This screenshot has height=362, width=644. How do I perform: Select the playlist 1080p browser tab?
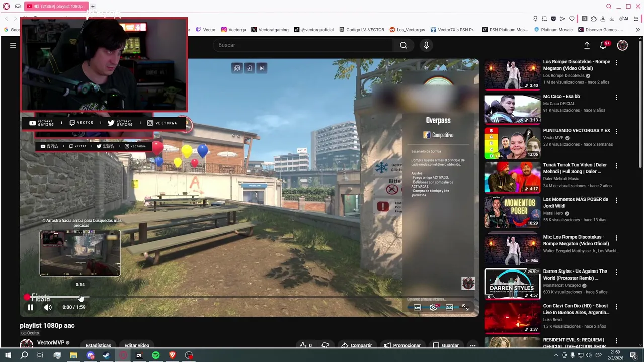tap(55, 6)
